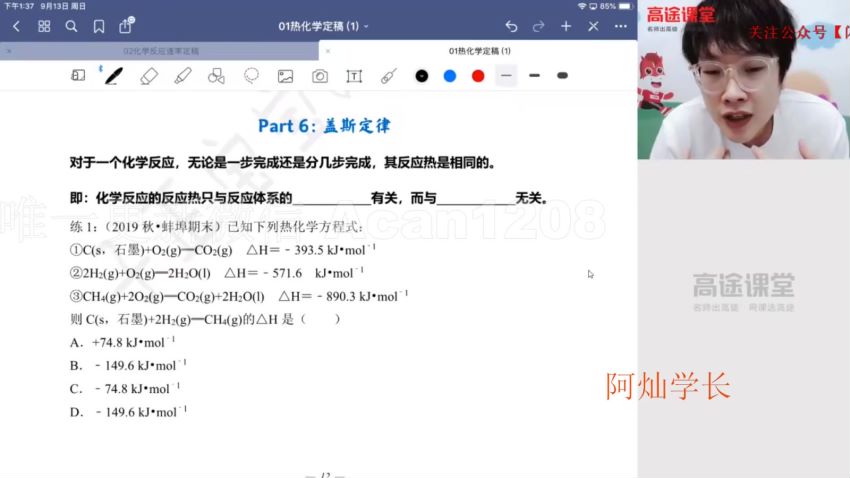Toggle the zoom window tool
Screen dimensions: 850x478
[x=78, y=75]
